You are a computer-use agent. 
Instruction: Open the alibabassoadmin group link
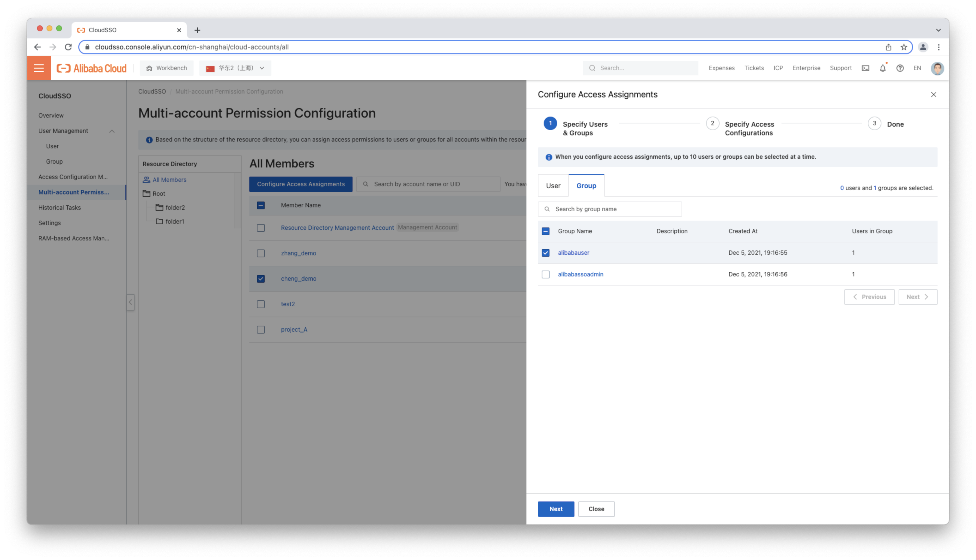pyautogui.click(x=580, y=274)
